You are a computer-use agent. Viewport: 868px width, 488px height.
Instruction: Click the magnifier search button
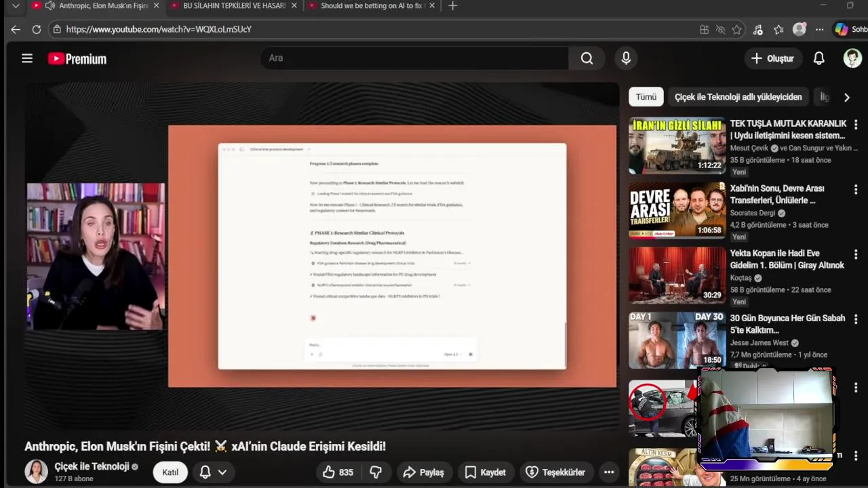(x=587, y=58)
